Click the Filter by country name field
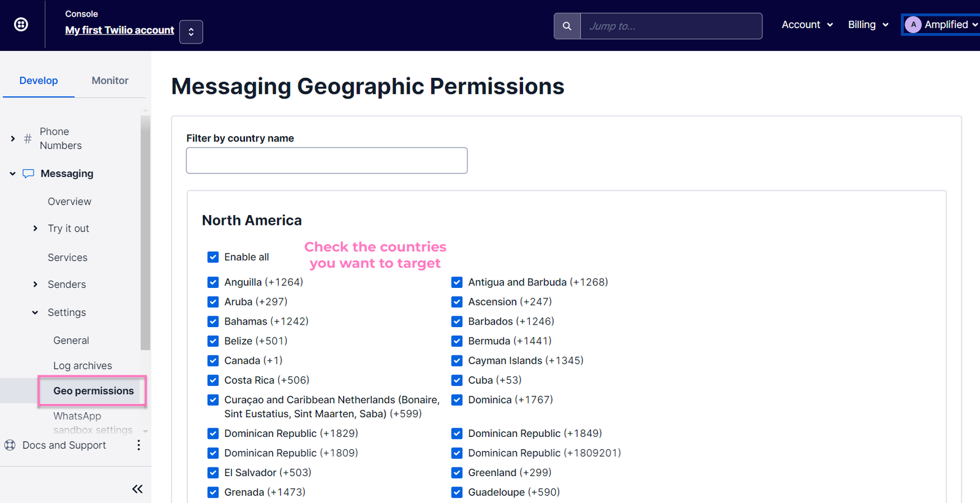 (326, 161)
